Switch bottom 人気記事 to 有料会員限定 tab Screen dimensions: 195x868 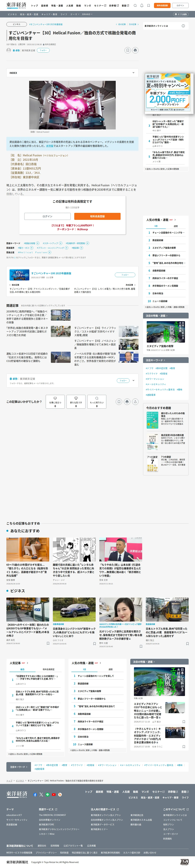(48, 669)
